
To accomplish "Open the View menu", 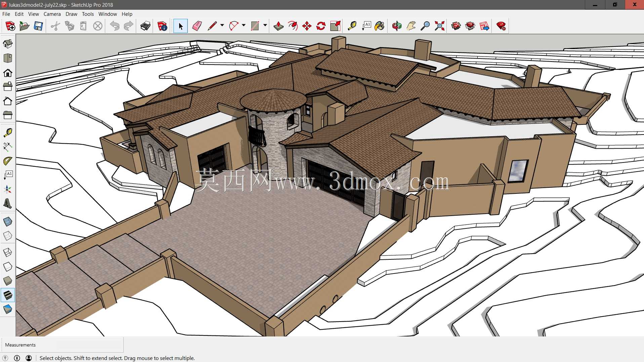I will 34,14.
